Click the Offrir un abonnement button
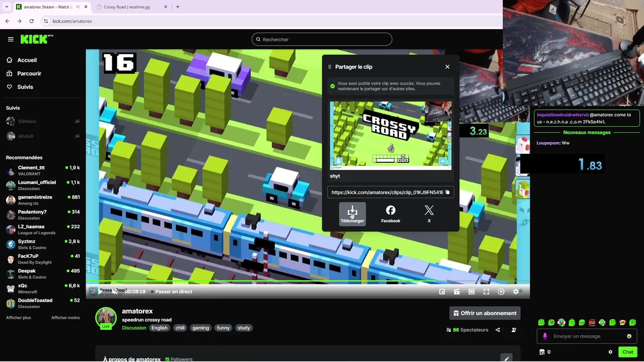The height and width of the screenshot is (362, 644). coord(485,313)
